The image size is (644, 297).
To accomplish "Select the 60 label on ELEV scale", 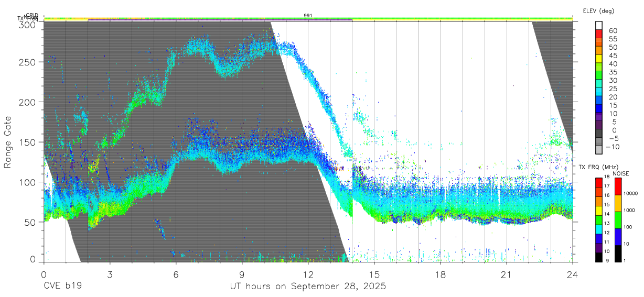I will click(x=612, y=31).
